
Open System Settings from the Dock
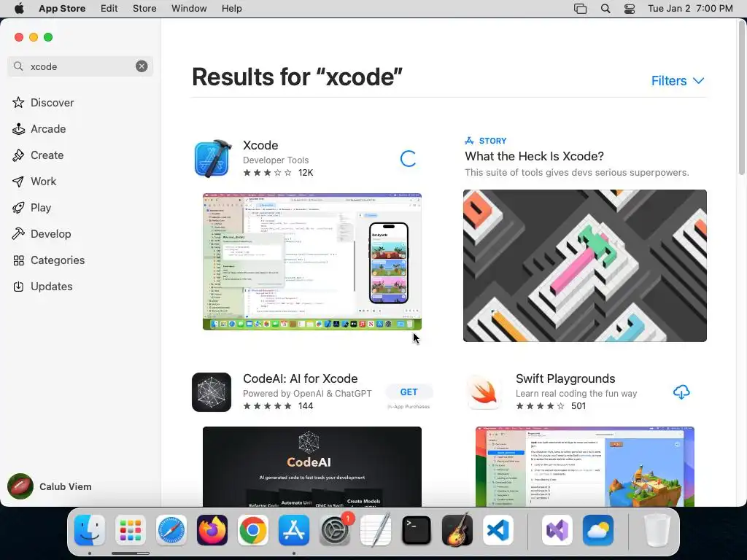coord(335,530)
